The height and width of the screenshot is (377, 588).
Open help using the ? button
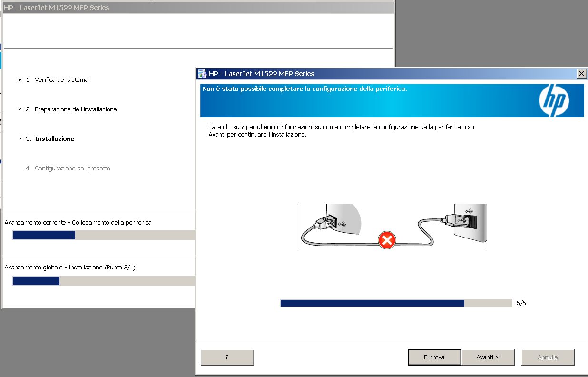point(227,357)
